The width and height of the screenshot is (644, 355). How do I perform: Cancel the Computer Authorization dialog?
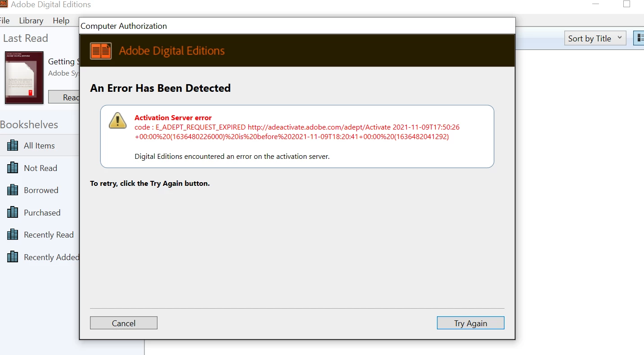(124, 323)
